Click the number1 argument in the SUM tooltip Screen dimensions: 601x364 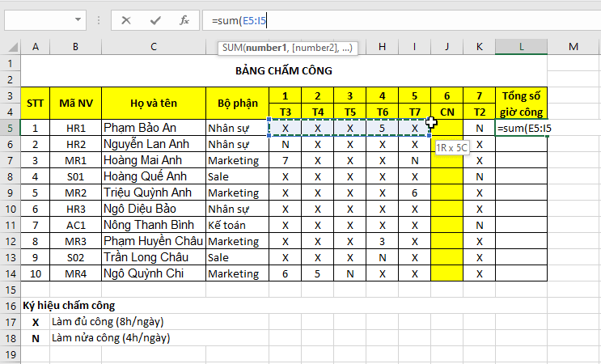(x=266, y=48)
